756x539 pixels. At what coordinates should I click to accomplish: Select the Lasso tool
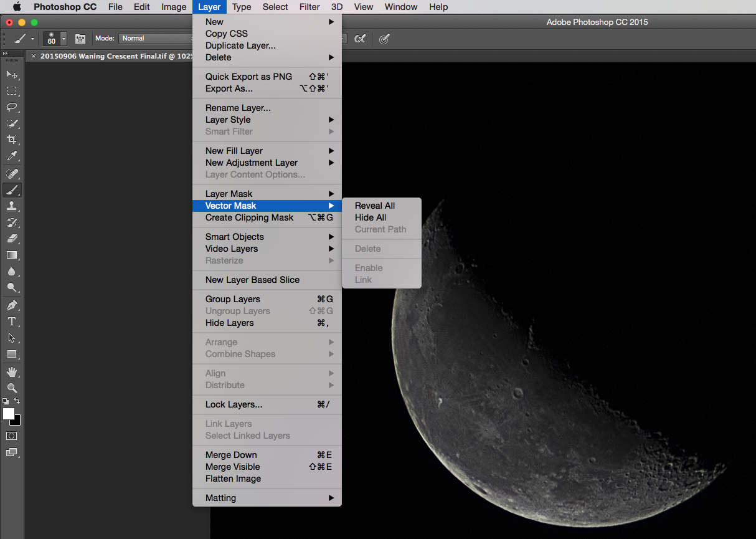(12, 107)
